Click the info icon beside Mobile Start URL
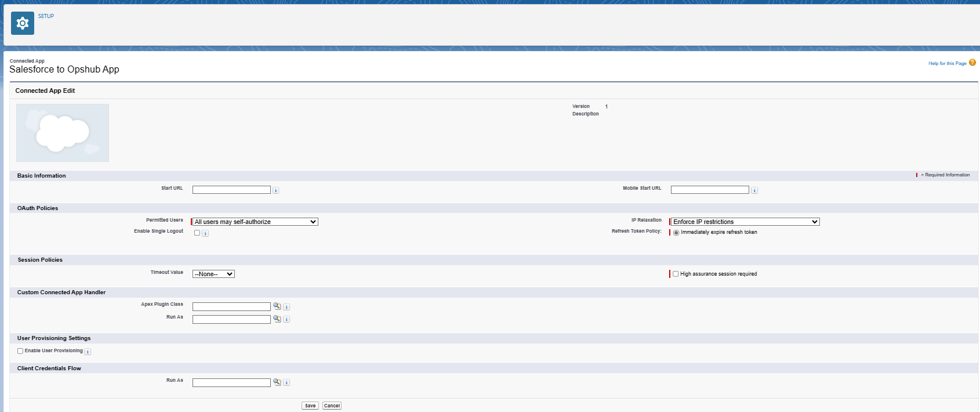Image resolution: width=980 pixels, height=412 pixels. tap(754, 190)
